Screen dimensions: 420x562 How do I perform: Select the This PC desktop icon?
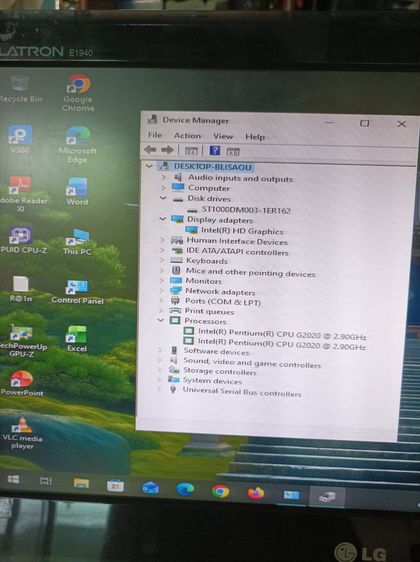click(77, 242)
